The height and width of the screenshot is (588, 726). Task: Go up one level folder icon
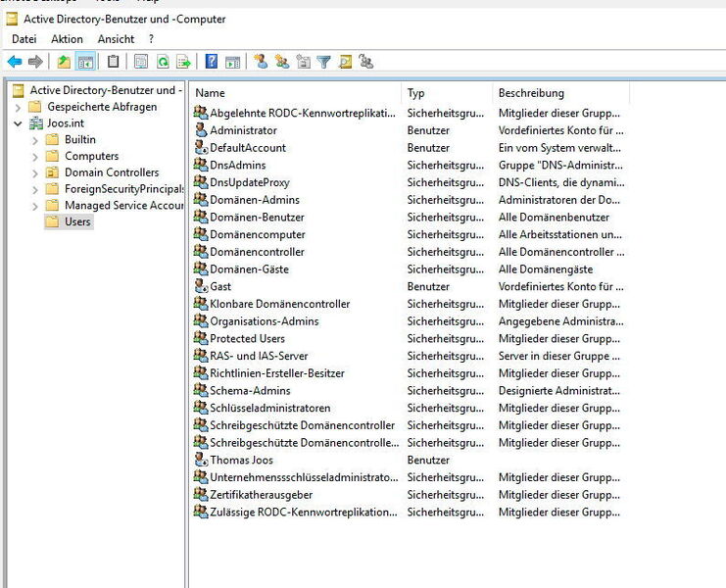coord(64,62)
